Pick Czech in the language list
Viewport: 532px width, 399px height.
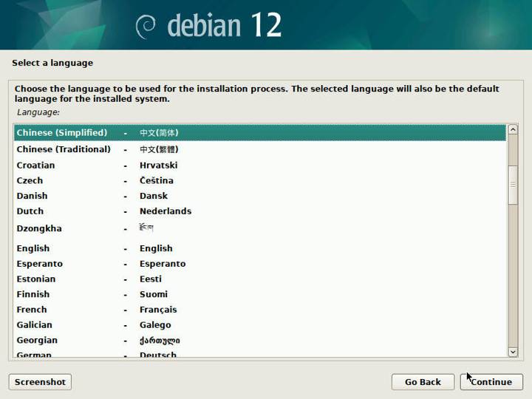click(x=30, y=180)
